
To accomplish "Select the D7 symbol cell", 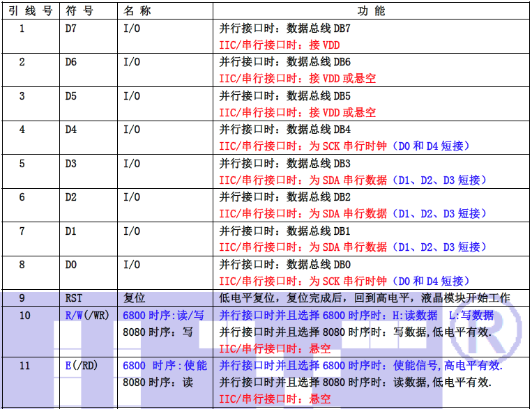I will 71,29.
